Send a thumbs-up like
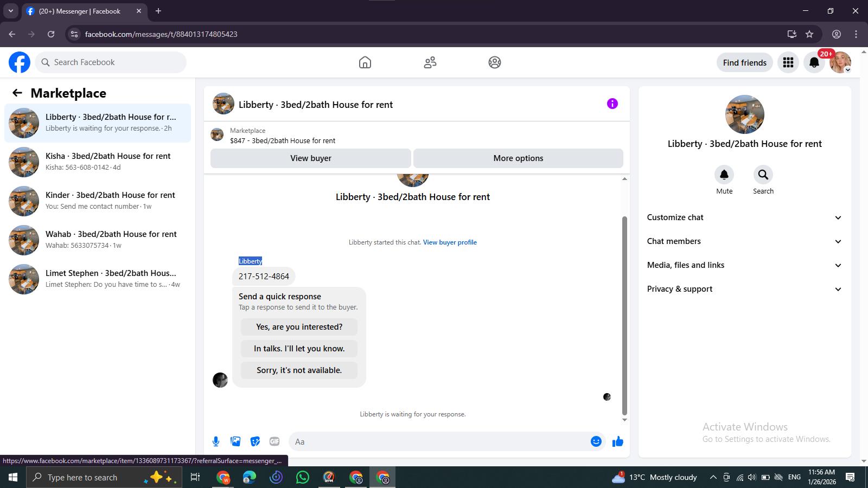This screenshot has width=868, height=488. click(618, 441)
